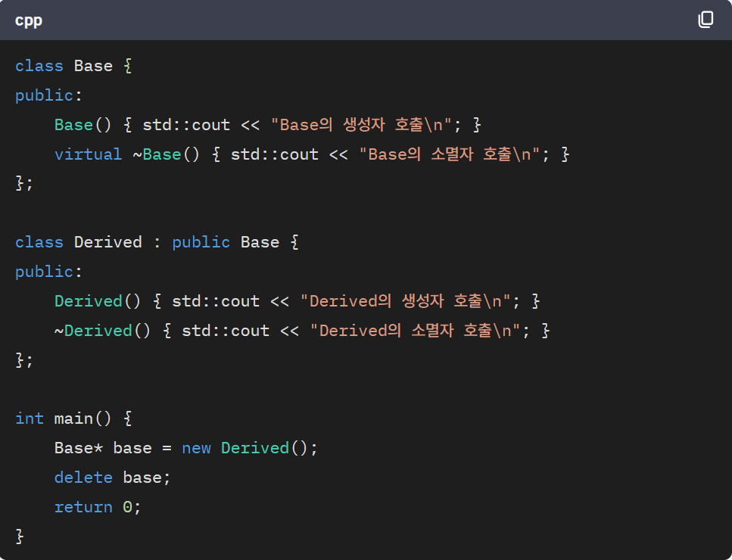Click the string "Base의 생성자 호출\n"
The width and height of the screenshot is (732, 560).
pos(361,125)
